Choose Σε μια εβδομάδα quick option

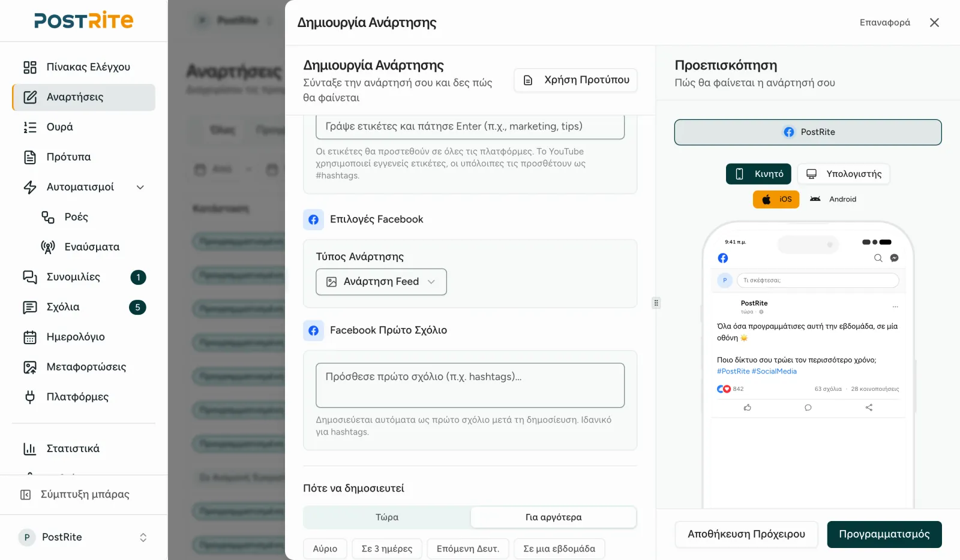[559, 549]
